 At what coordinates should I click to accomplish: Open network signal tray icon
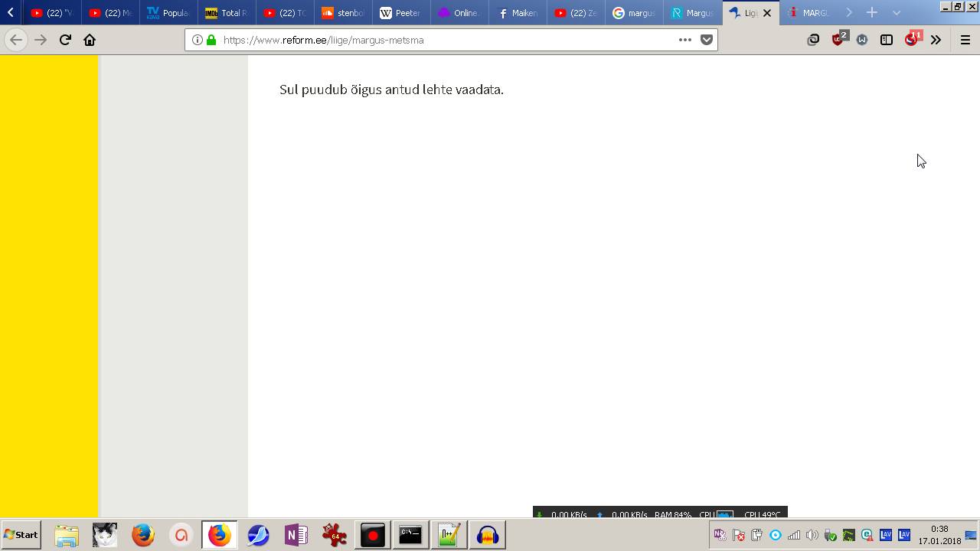tap(794, 535)
